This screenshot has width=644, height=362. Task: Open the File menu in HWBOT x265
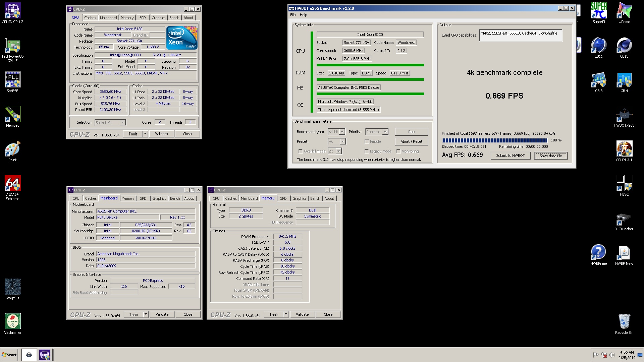pyautogui.click(x=293, y=15)
